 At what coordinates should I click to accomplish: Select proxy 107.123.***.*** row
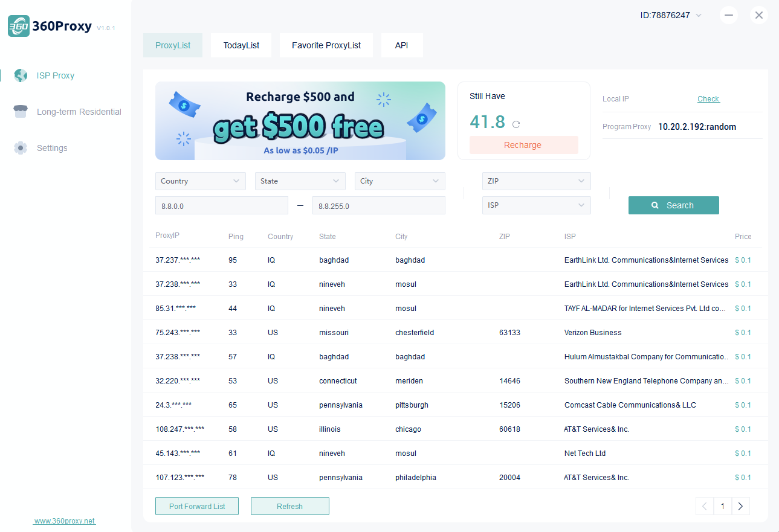coord(456,478)
